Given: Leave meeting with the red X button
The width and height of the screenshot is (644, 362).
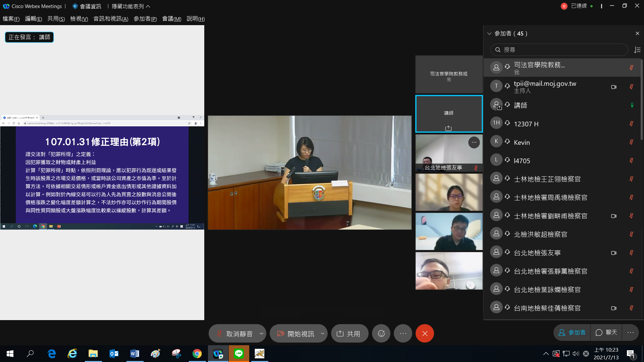Looking at the screenshot, I should point(425,334).
